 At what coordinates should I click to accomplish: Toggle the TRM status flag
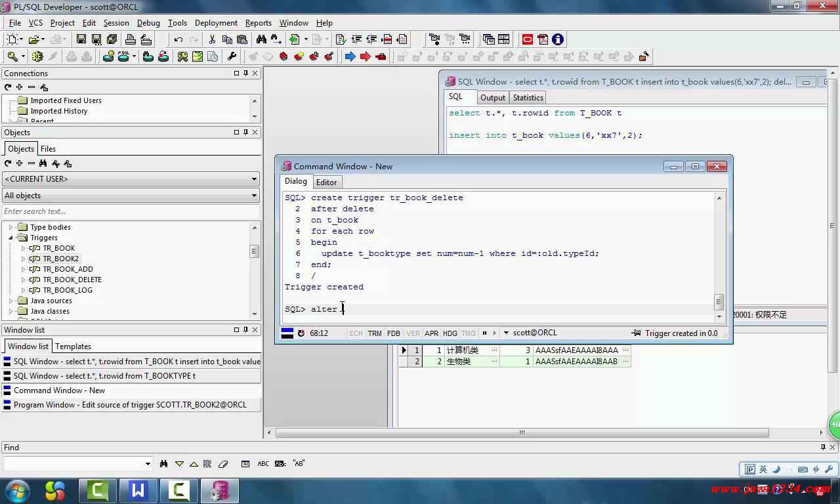pyautogui.click(x=375, y=333)
